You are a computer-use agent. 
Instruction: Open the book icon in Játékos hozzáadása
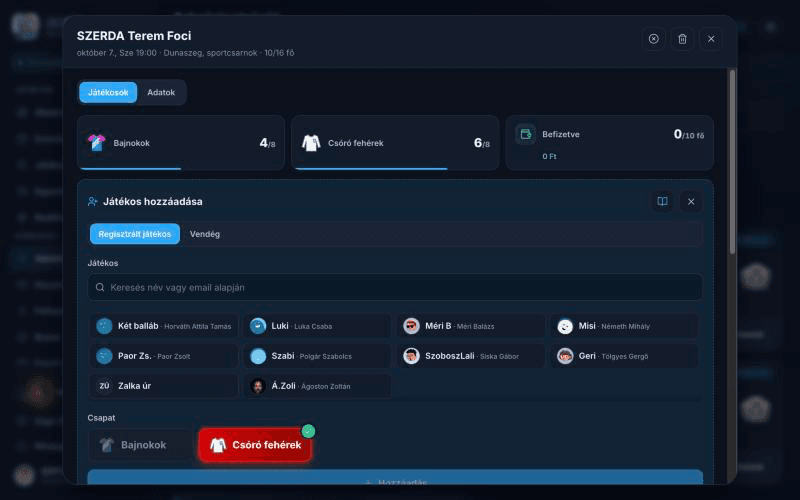(x=662, y=202)
